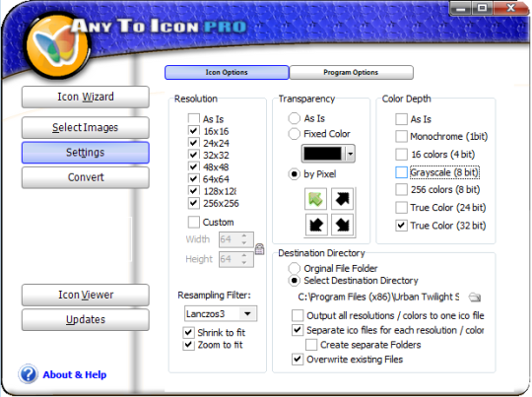Image resolution: width=532 pixels, height=397 pixels.
Task: Select by Pixel transparency option
Action: coord(295,174)
